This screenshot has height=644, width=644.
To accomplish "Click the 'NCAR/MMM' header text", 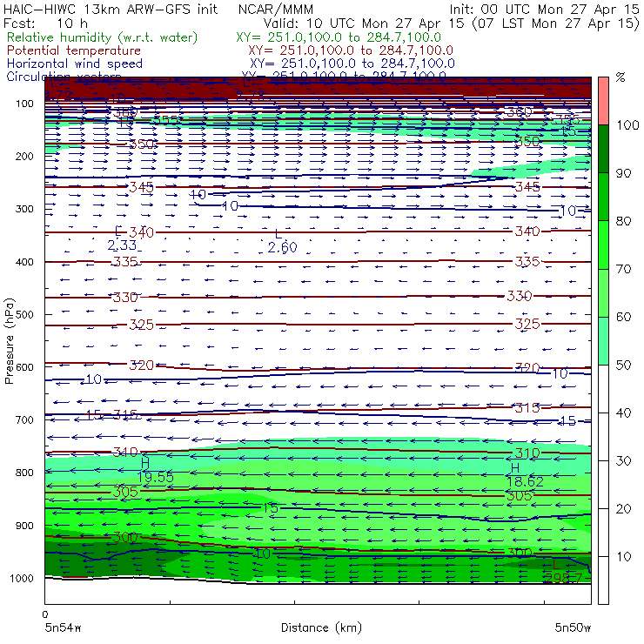I will click(x=276, y=10).
